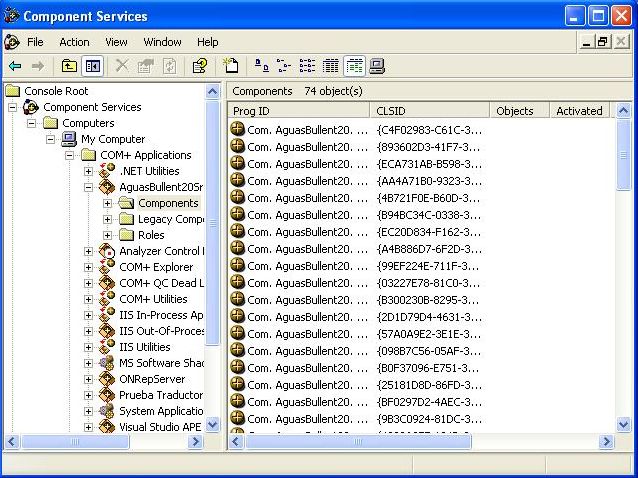Select the IIS In-Process Applications item
This screenshot has width=638, height=478.
(x=161, y=315)
